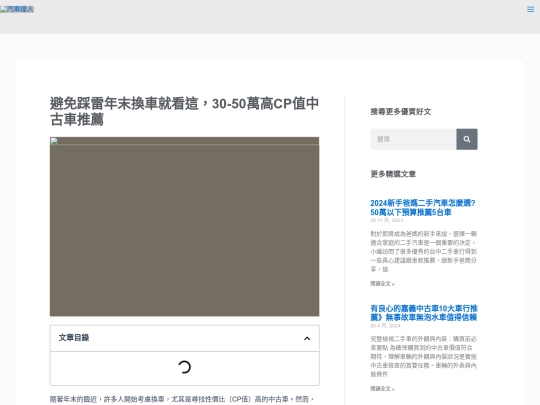Click 閱讀全文 under 嘉義中古車 article
This screenshot has width=540, height=405.
point(382,389)
